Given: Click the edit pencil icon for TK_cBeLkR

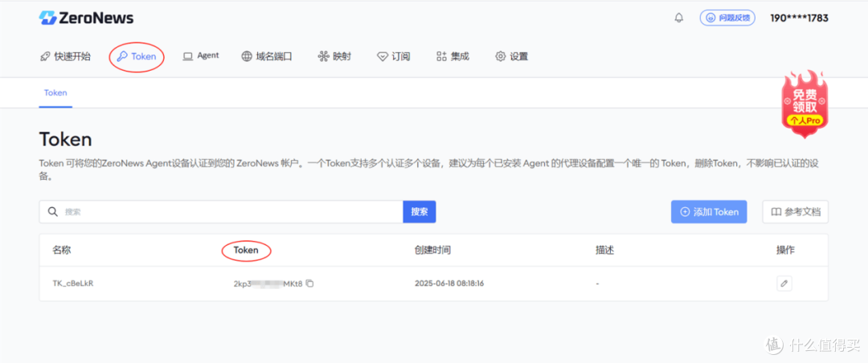Looking at the screenshot, I should tap(784, 283).
